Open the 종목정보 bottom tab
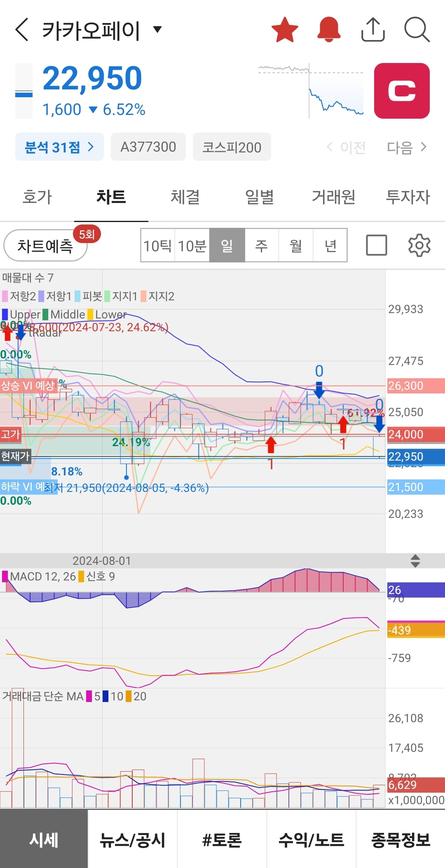The image size is (445, 868). (401, 839)
